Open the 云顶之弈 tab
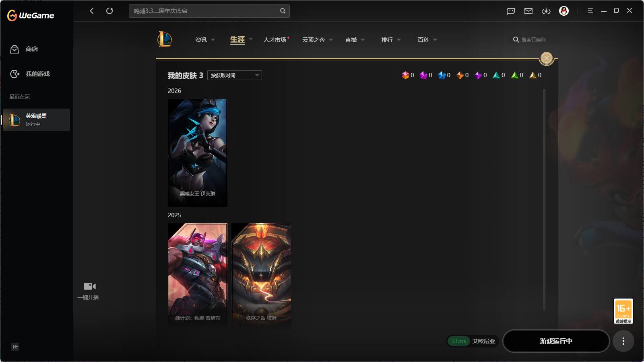This screenshot has width=644, height=362. click(x=314, y=40)
